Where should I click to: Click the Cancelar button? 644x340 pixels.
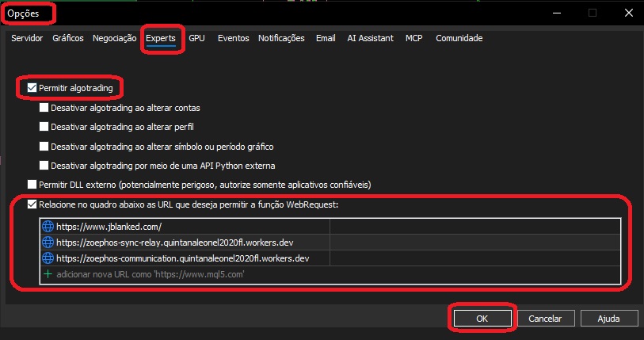pyautogui.click(x=545, y=319)
